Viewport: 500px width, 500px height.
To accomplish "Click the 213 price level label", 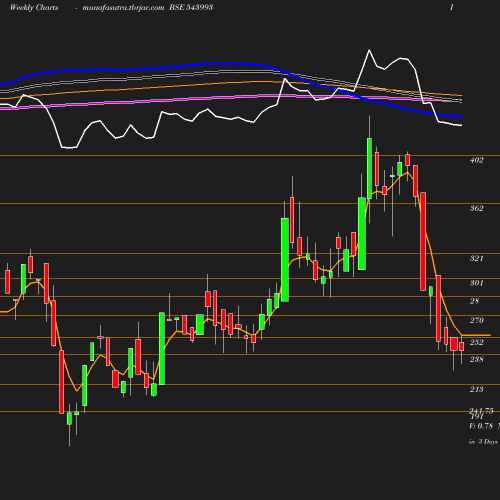I will [476, 389].
